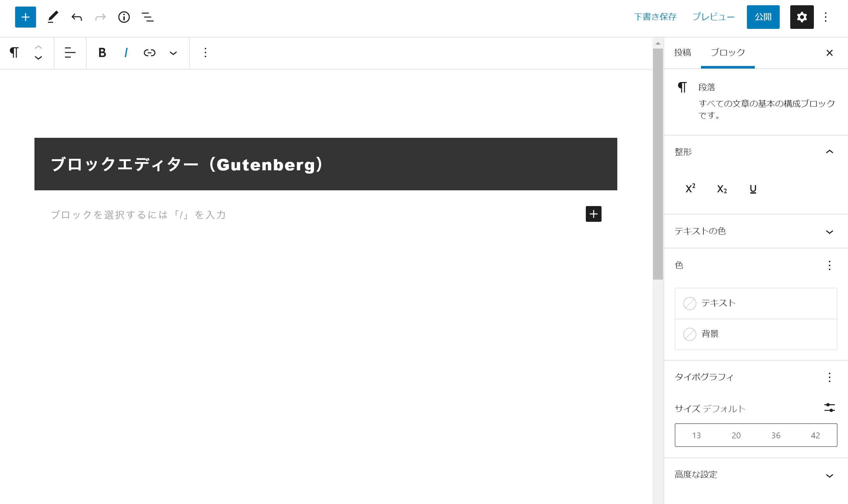848x504 pixels.
Task: Click 下書き保存 save draft link
Action: coord(655,17)
